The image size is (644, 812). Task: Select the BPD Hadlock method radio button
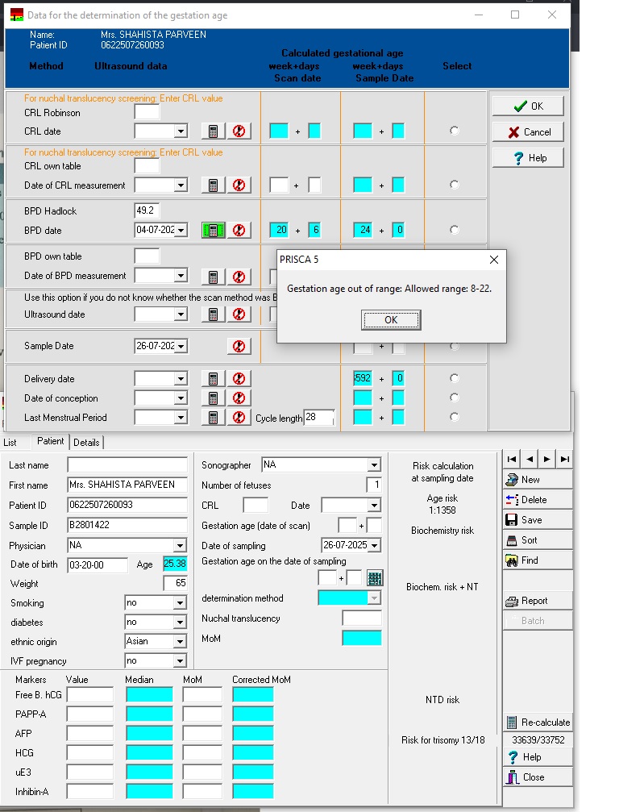pyautogui.click(x=455, y=230)
